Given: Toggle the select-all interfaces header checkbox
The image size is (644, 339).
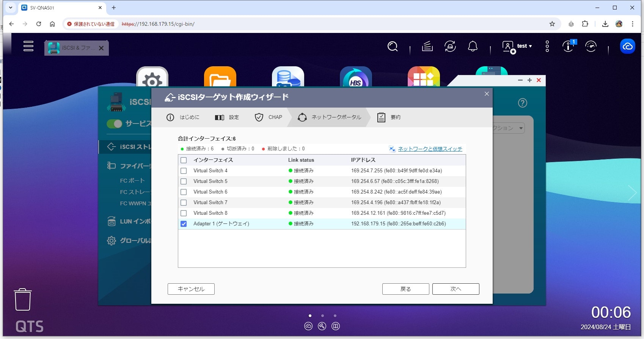Looking at the screenshot, I should (184, 160).
